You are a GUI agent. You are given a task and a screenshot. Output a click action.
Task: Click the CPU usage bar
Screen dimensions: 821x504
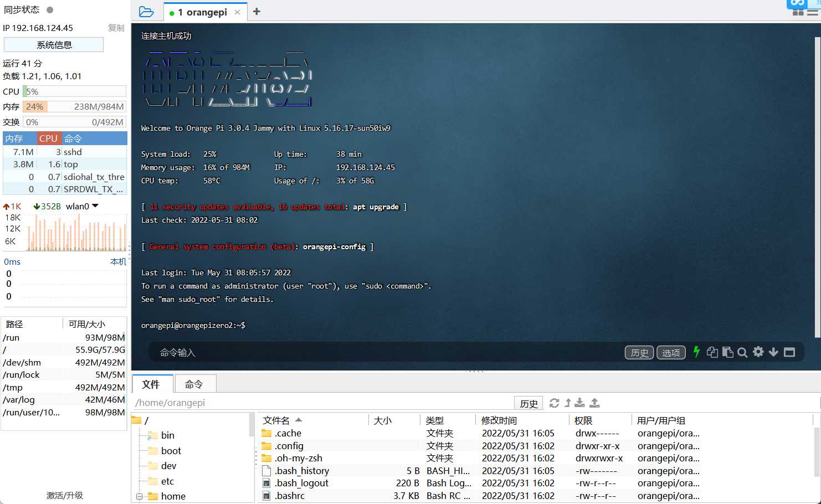74,91
